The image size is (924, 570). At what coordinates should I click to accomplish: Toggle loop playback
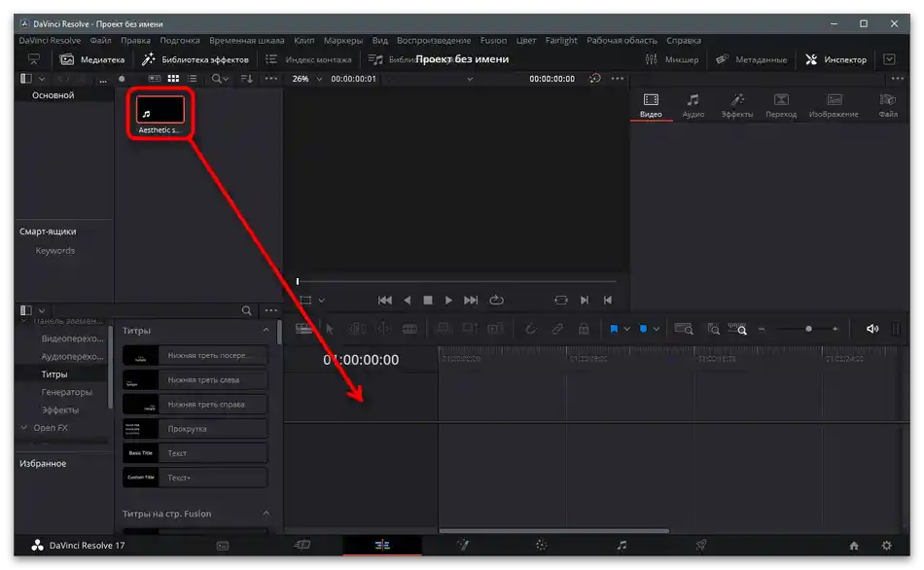(x=496, y=300)
